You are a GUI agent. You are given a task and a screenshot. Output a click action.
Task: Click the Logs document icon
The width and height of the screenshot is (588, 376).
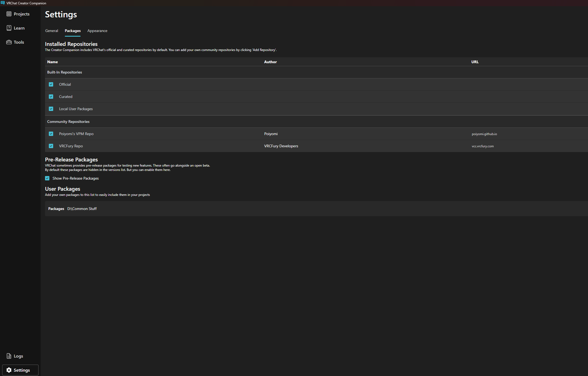(9, 356)
